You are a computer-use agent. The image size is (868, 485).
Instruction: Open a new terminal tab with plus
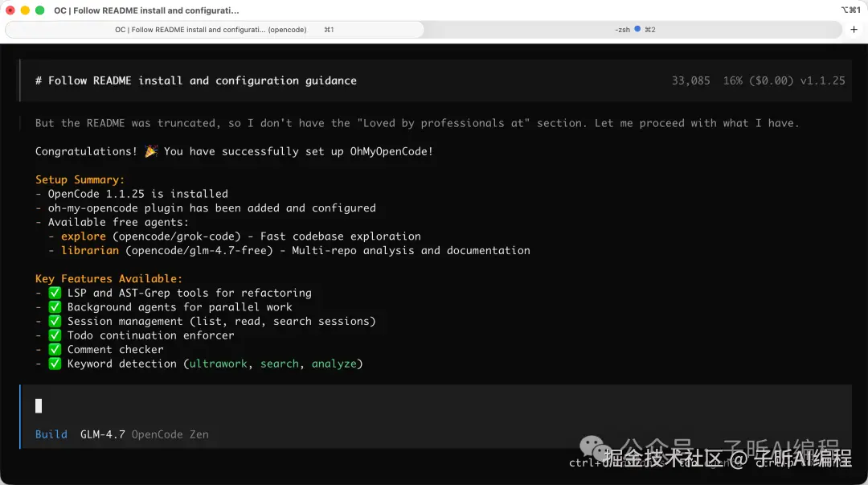pos(854,30)
